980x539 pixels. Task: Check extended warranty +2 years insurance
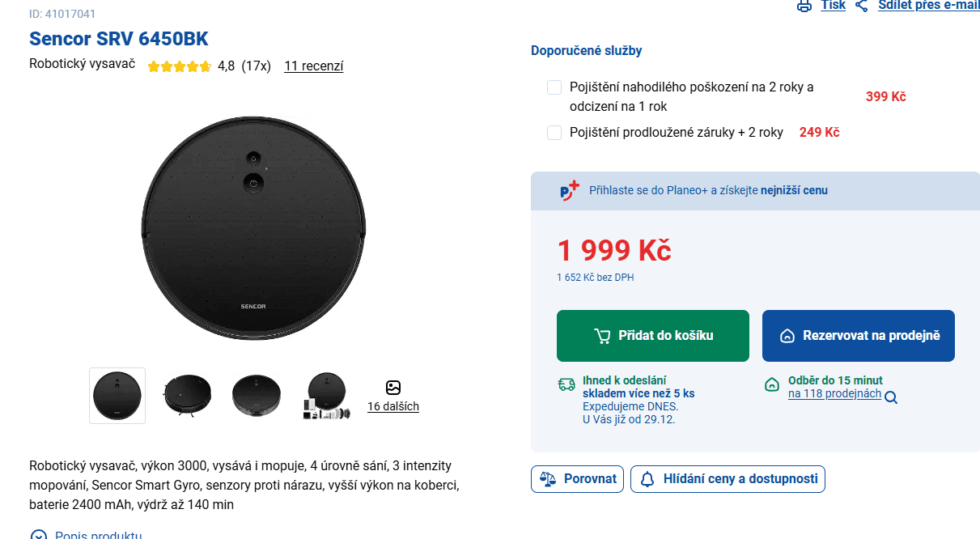(x=554, y=133)
